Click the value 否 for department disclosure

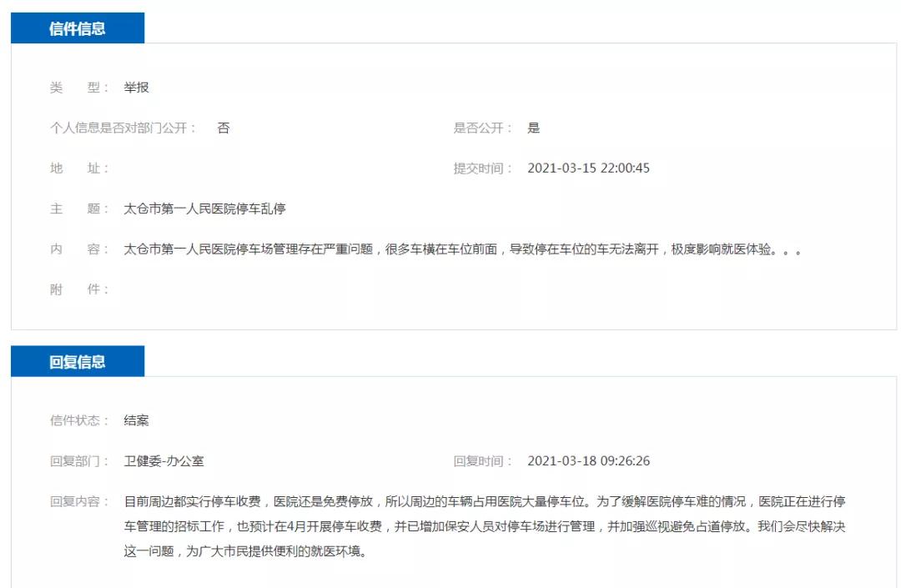(x=224, y=128)
